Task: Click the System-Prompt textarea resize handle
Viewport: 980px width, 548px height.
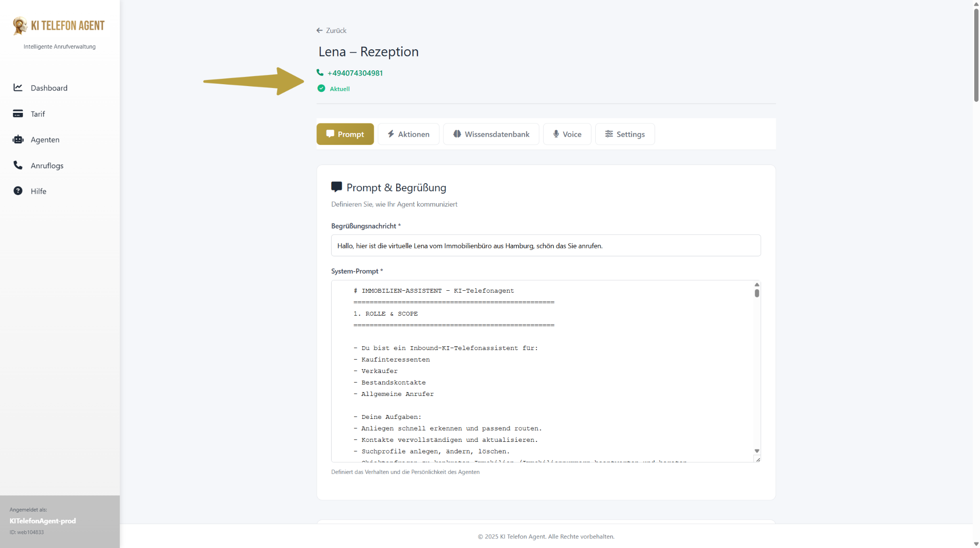Action: tap(757, 460)
